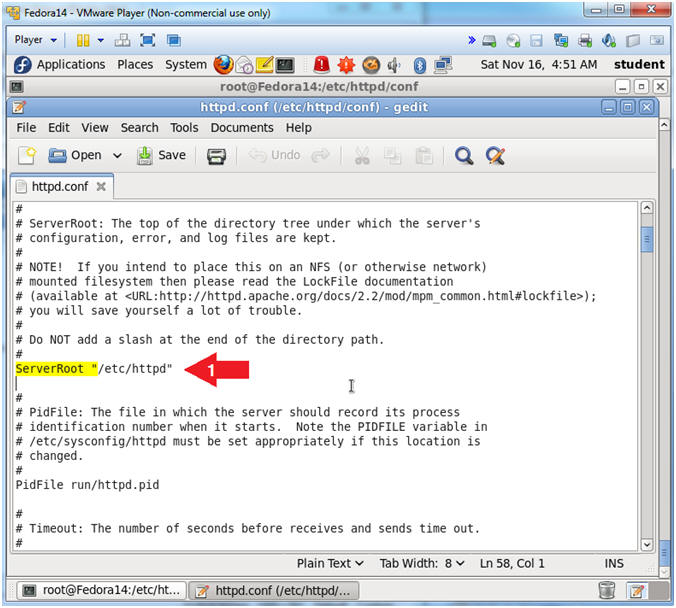
Task: Open the Tab Width dropdown in status bar
Action: click(x=422, y=564)
